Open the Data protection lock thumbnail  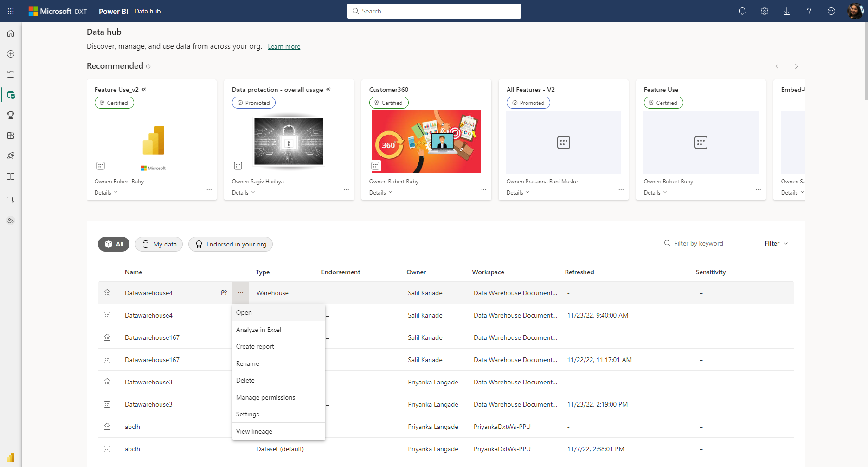coord(289,142)
